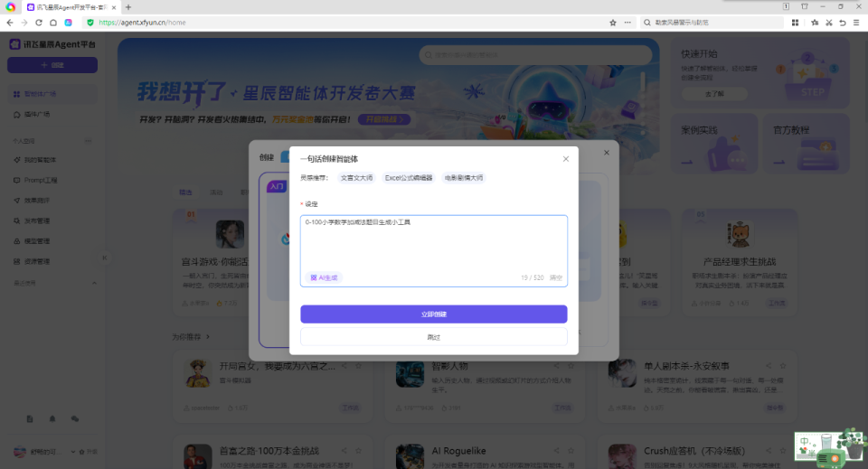This screenshot has width=868, height=469.
Task: Click the colorful extension icon beside home
Action: [x=68, y=23]
